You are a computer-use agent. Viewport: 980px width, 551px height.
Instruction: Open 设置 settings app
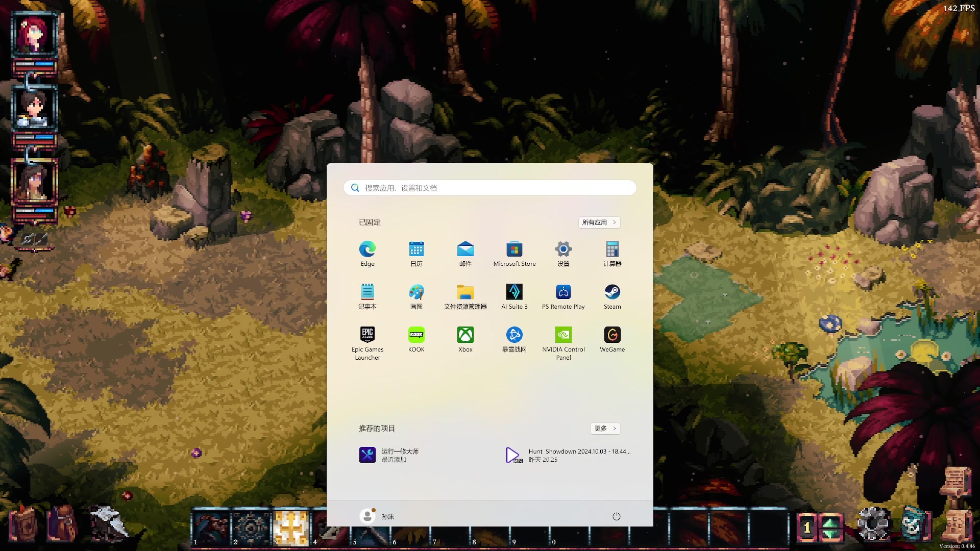coord(563,254)
